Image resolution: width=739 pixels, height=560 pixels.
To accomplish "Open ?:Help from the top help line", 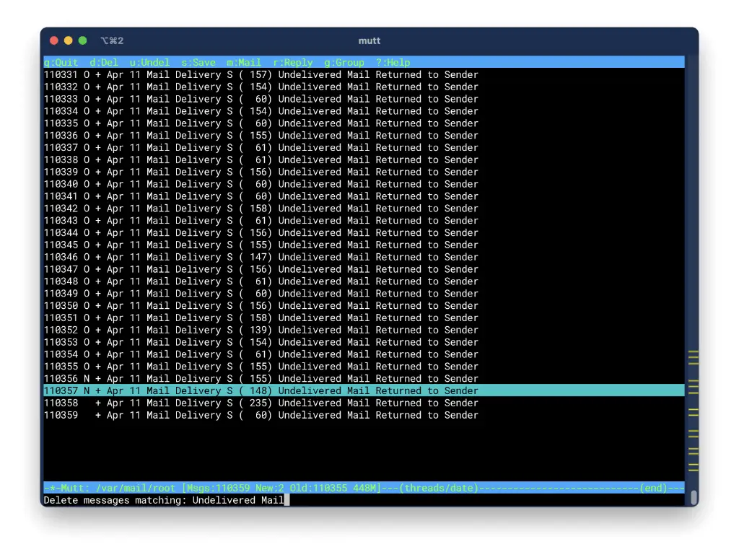I will 393,62.
